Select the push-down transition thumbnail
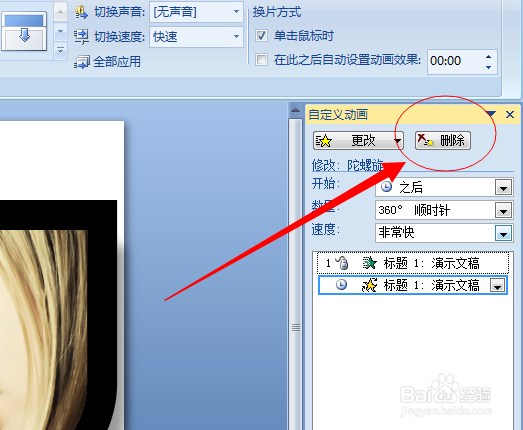This screenshot has height=430, width=523. pos(24,32)
